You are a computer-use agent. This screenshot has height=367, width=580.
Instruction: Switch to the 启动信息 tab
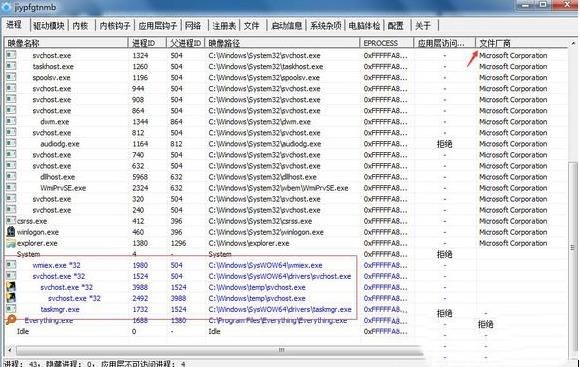click(287, 26)
